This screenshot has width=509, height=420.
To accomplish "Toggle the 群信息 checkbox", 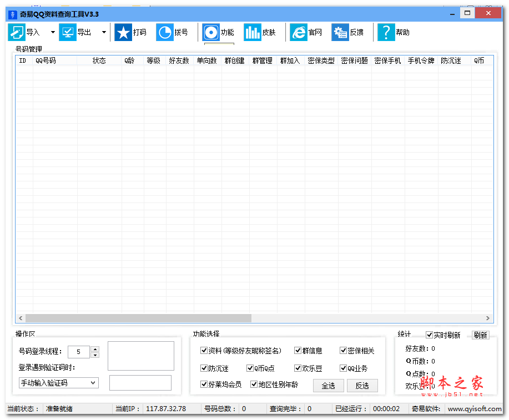I will (x=298, y=351).
